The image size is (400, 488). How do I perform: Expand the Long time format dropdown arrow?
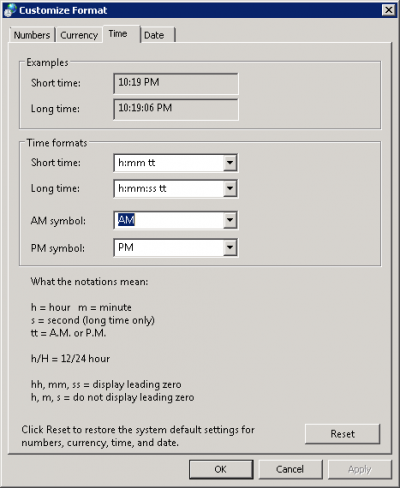tap(230, 189)
